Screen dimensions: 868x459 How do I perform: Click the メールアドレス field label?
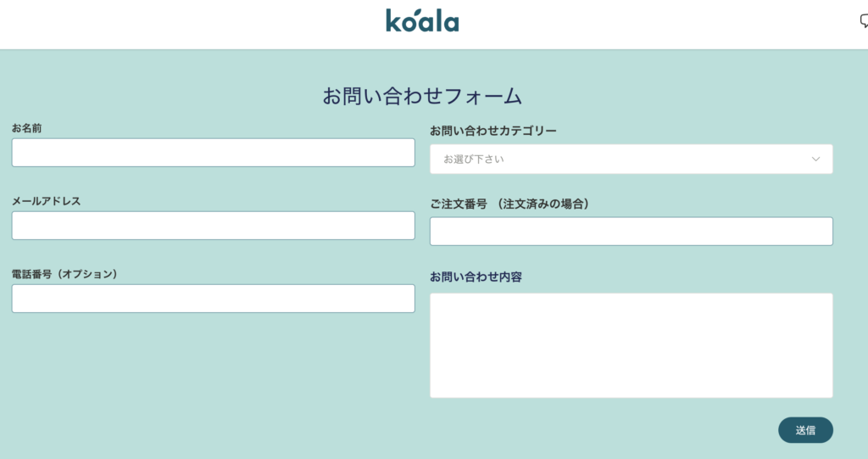(47, 201)
